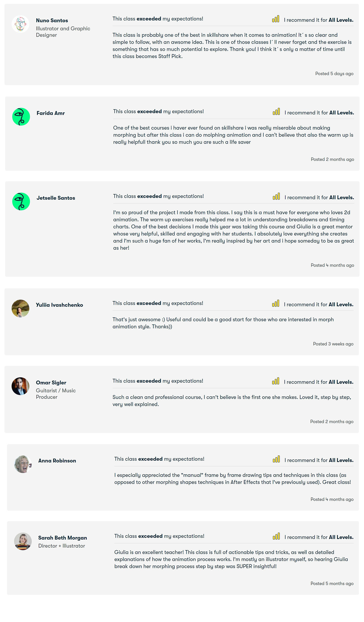Click Omar Sigler's profile photo
The width and height of the screenshot is (364, 622).
20,386
